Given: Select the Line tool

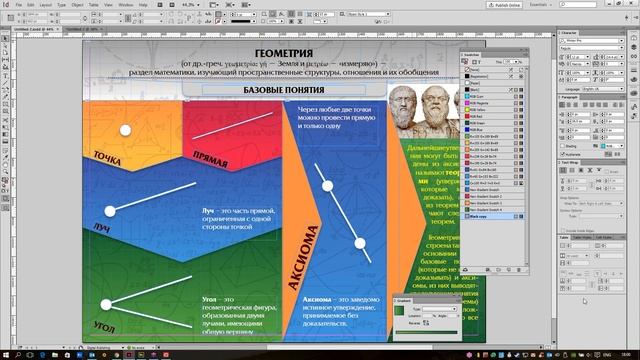Looking at the screenshot, I should tap(5, 83).
